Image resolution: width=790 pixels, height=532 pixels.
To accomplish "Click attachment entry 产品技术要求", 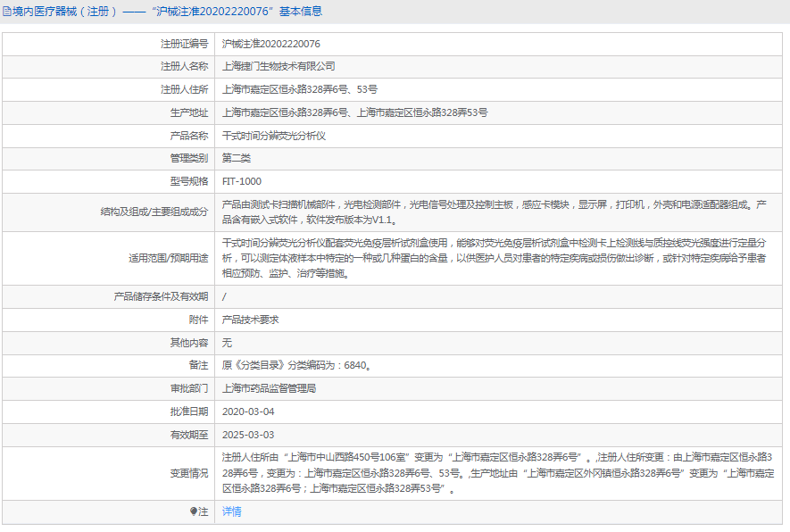I will pyautogui.click(x=251, y=320).
